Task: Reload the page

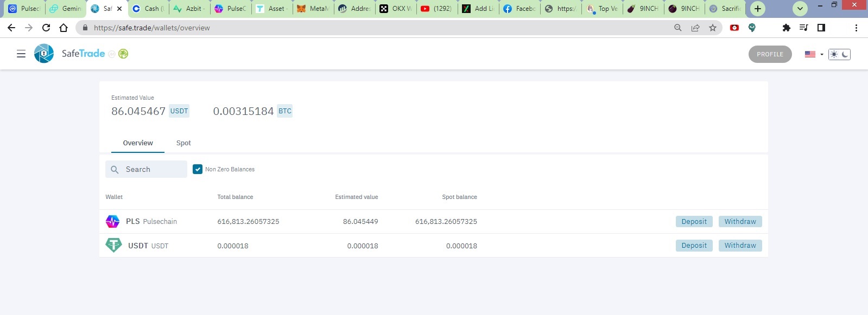Action: (46, 28)
